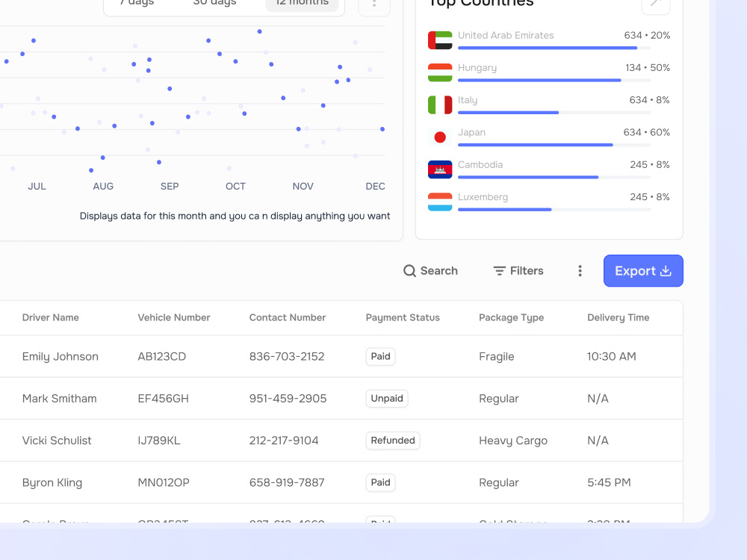Open Top Countries expand arrow icon
Screen dimensions: 747x560
656,4
